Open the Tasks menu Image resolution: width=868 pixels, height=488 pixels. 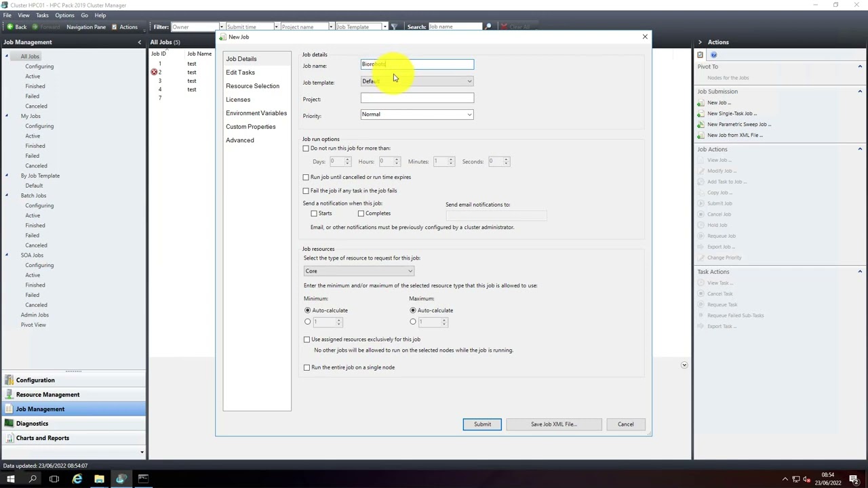coord(42,15)
